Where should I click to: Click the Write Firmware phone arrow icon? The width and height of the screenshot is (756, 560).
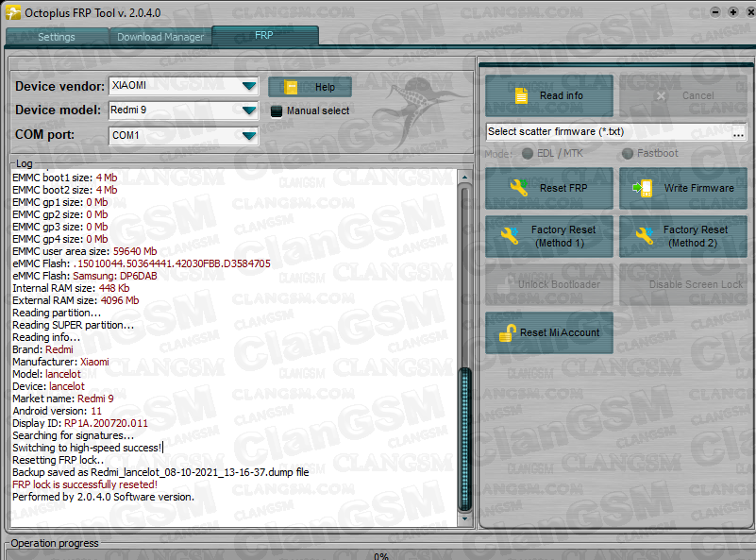[643, 188]
